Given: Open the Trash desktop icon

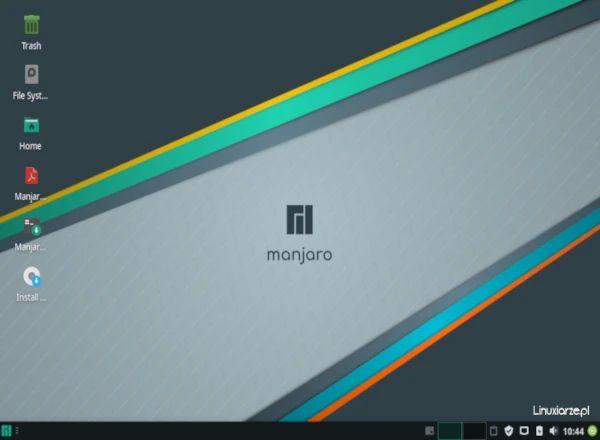Looking at the screenshot, I should 31,25.
